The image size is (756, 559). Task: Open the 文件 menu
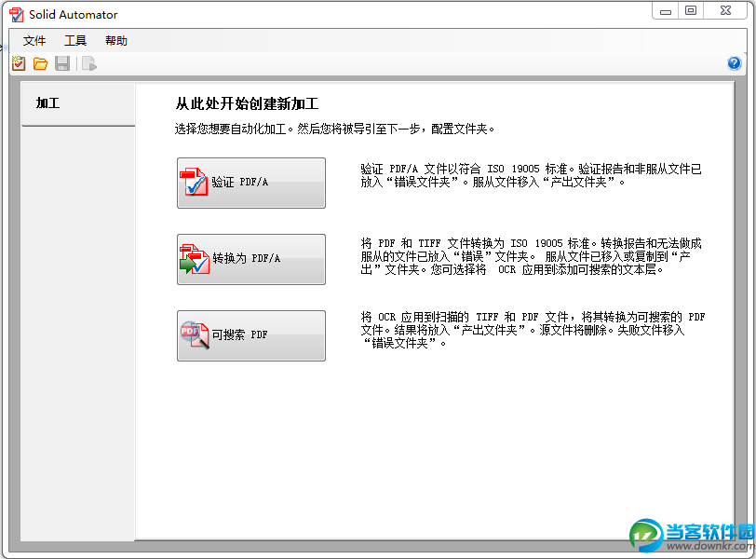pyautogui.click(x=34, y=41)
